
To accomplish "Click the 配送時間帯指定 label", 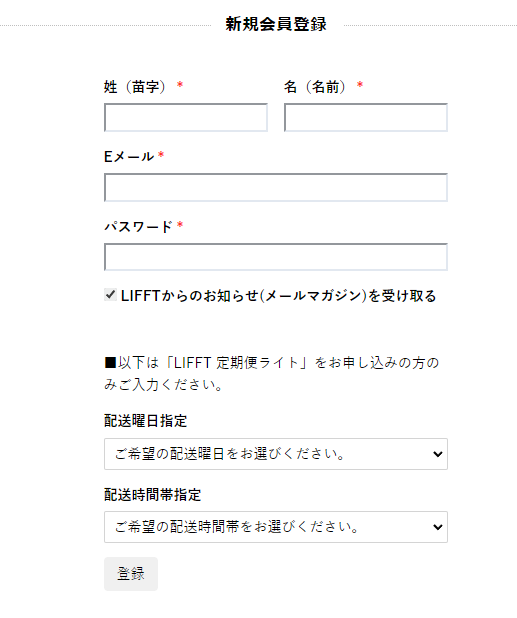I will pos(152,495).
